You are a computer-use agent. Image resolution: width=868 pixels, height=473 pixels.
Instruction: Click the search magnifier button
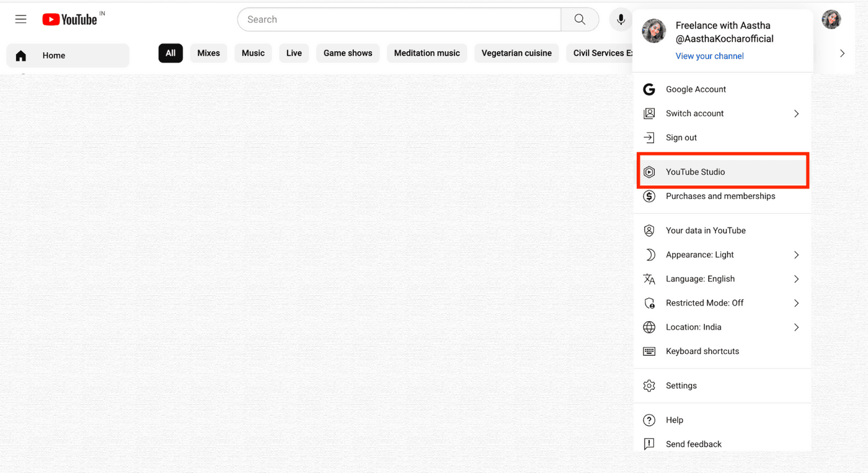580,19
